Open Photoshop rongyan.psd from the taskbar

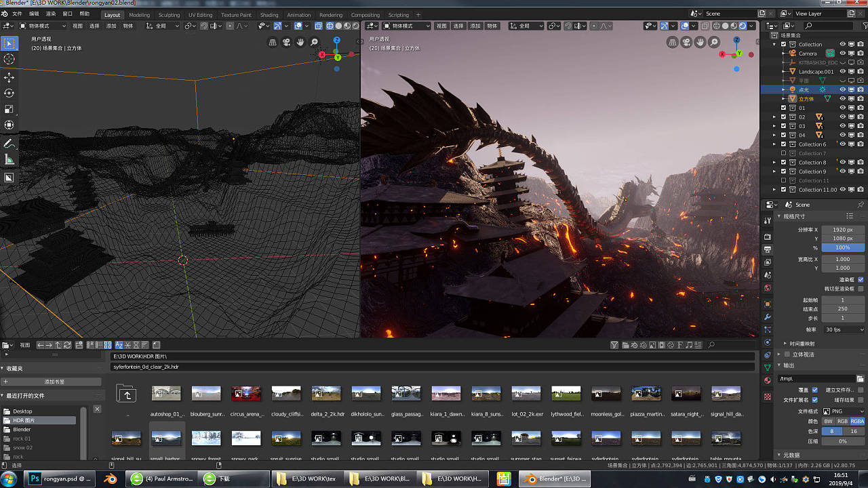coord(60,479)
